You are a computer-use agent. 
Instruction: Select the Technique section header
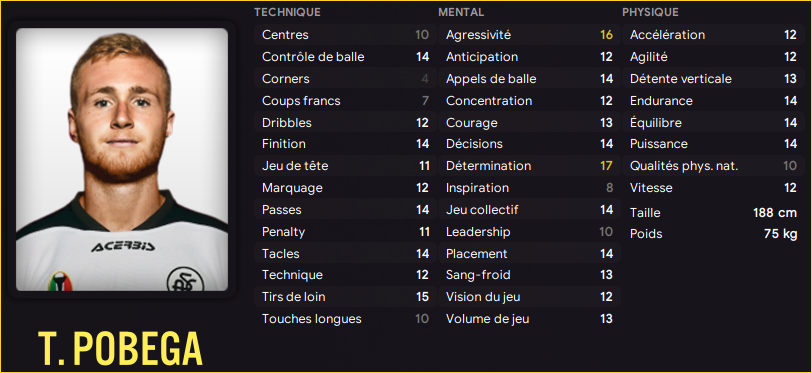pos(287,12)
